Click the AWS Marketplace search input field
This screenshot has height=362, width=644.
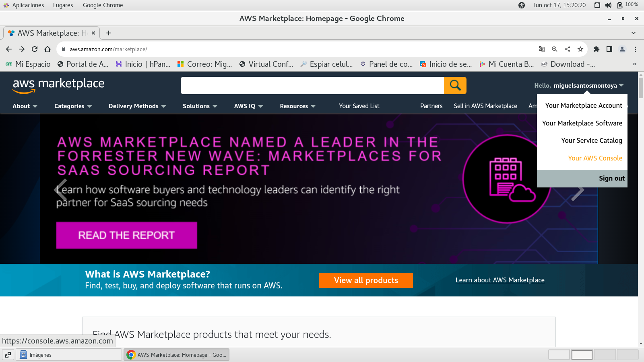click(312, 85)
